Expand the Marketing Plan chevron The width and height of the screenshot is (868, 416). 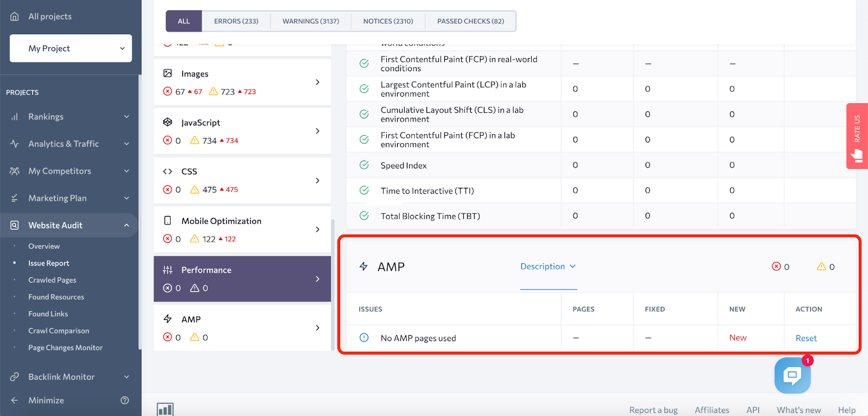click(126, 198)
